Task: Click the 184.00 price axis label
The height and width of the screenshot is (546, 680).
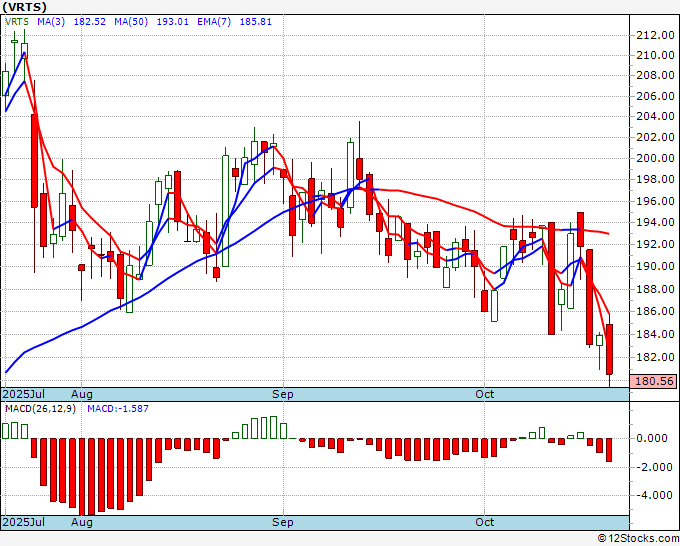Action: [x=655, y=334]
